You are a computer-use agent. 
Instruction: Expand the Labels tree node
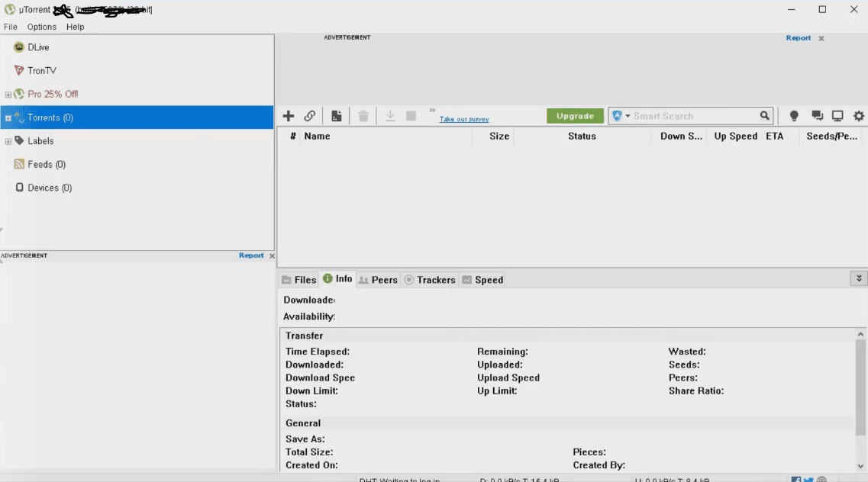click(8, 142)
